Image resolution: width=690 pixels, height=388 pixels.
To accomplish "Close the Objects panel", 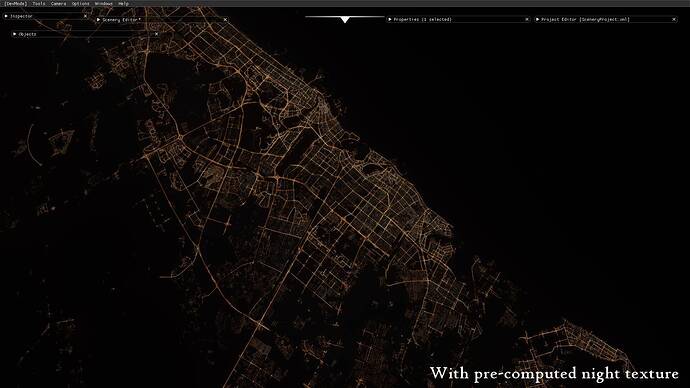I will coord(156,34).
